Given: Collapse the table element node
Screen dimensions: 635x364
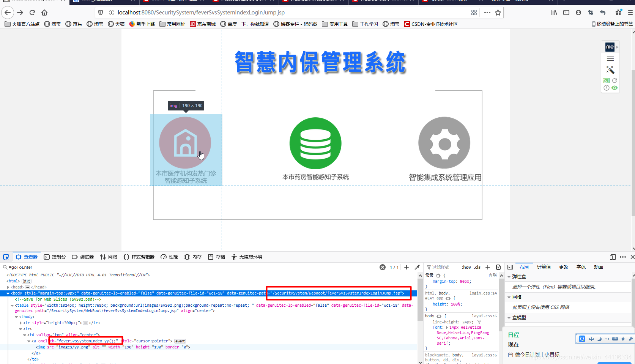Looking at the screenshot, I should (12, 306).
